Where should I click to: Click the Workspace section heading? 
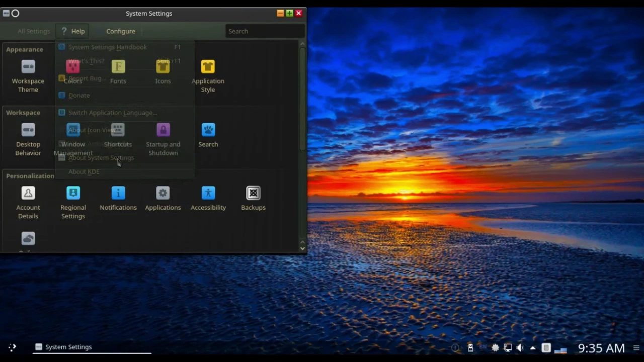23,113
